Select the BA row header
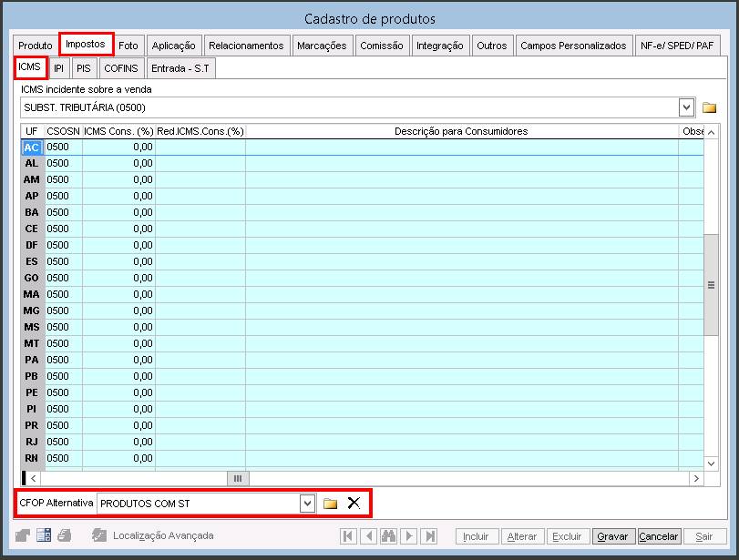 [x=32, y=212]
